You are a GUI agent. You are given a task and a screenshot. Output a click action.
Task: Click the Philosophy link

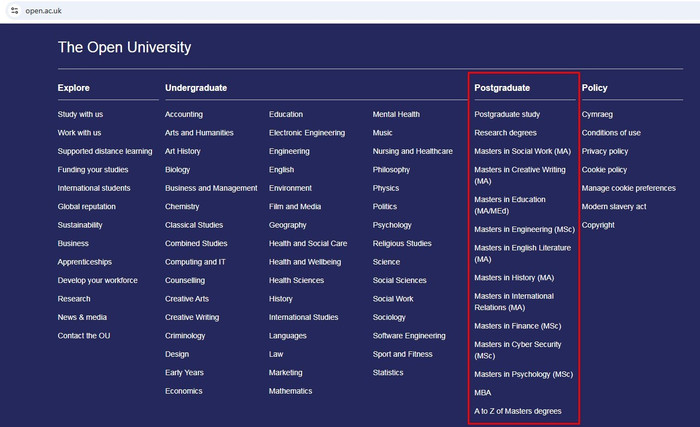[x=392, y=170]
